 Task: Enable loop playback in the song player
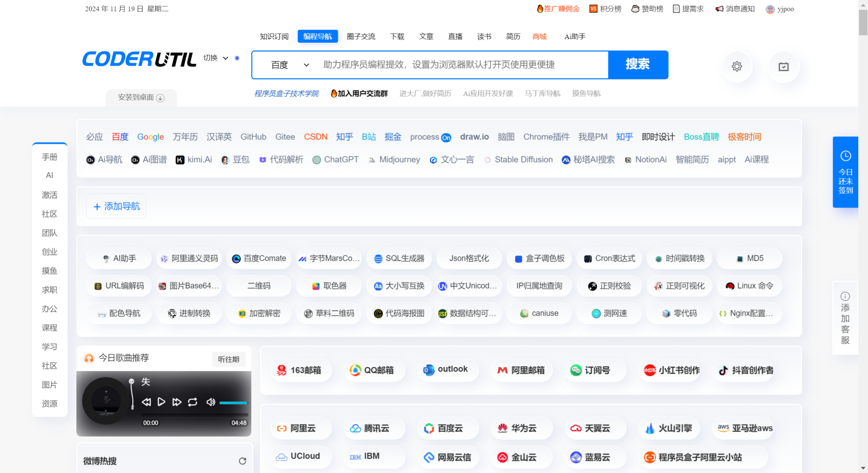[192, 402]
